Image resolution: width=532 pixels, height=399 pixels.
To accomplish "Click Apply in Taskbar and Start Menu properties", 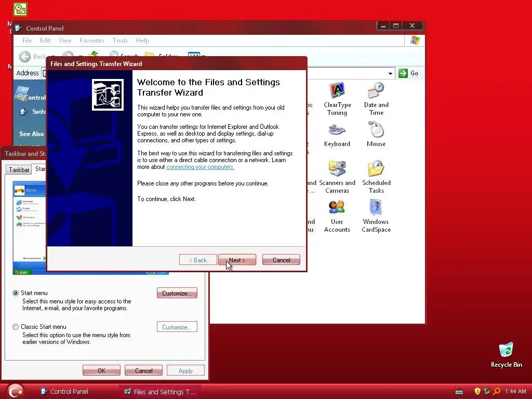I will pos(185,370).
